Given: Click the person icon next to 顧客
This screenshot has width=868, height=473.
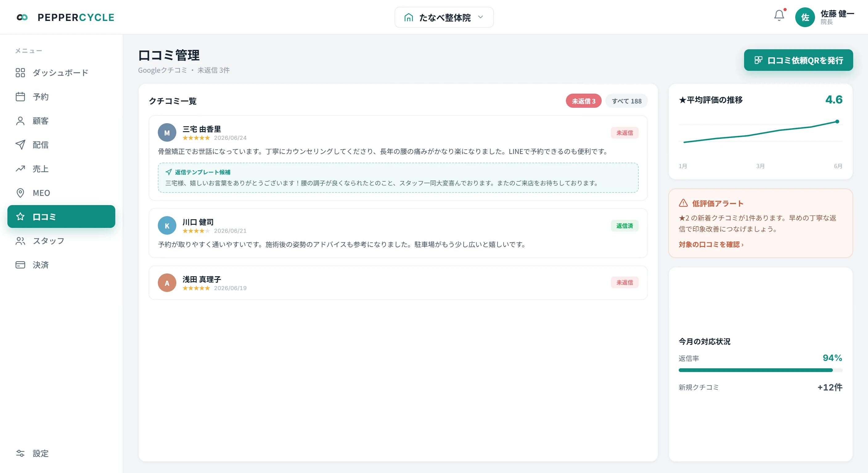Looking at the screenshot, I should pyautogui.click(x=20, y=121).
